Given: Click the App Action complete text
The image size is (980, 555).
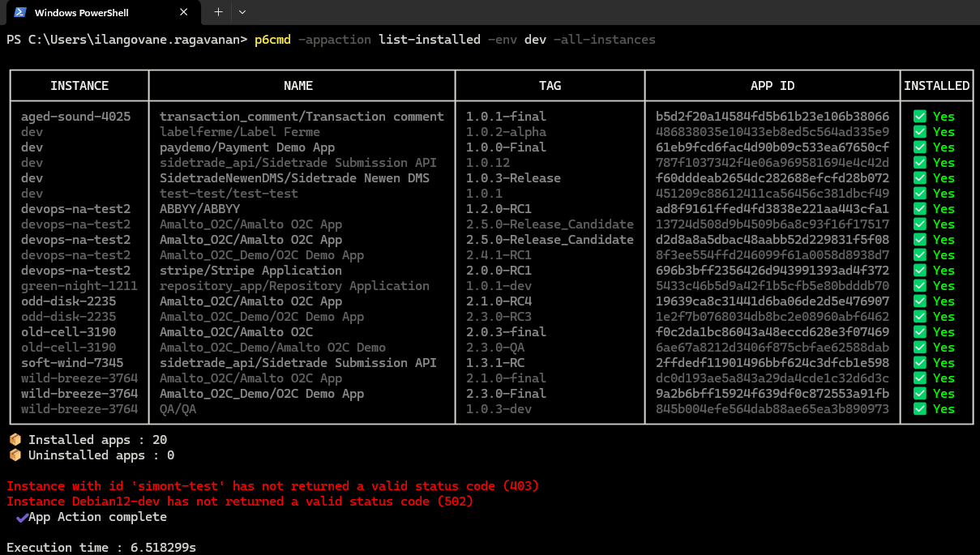Looking at the screenshot, I should 97,517.
